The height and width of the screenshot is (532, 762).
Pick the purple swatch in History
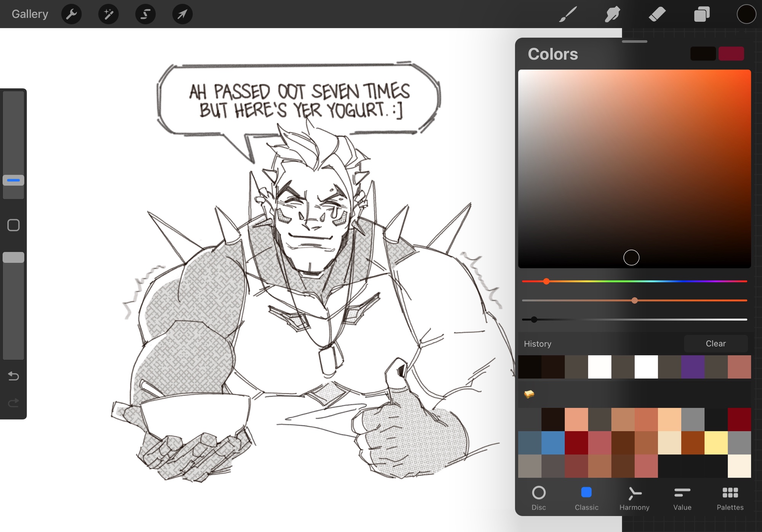pos(693,367)
